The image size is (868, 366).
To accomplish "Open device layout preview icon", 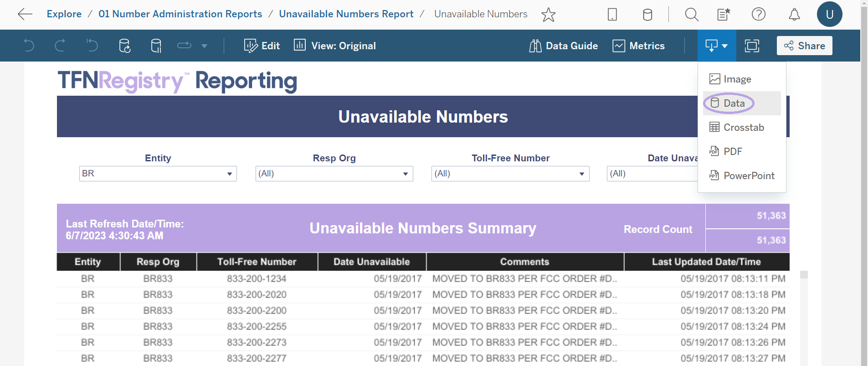I will coord(612,15).
